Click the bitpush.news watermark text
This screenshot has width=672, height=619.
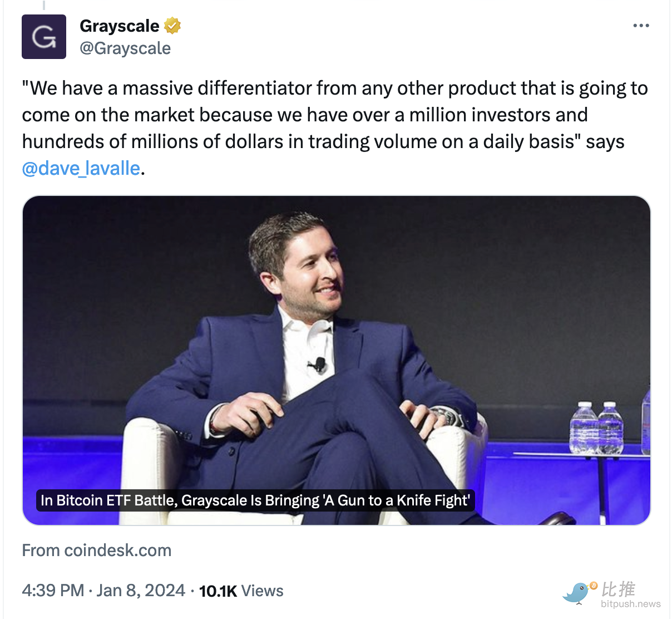click(x=631, y=604)
